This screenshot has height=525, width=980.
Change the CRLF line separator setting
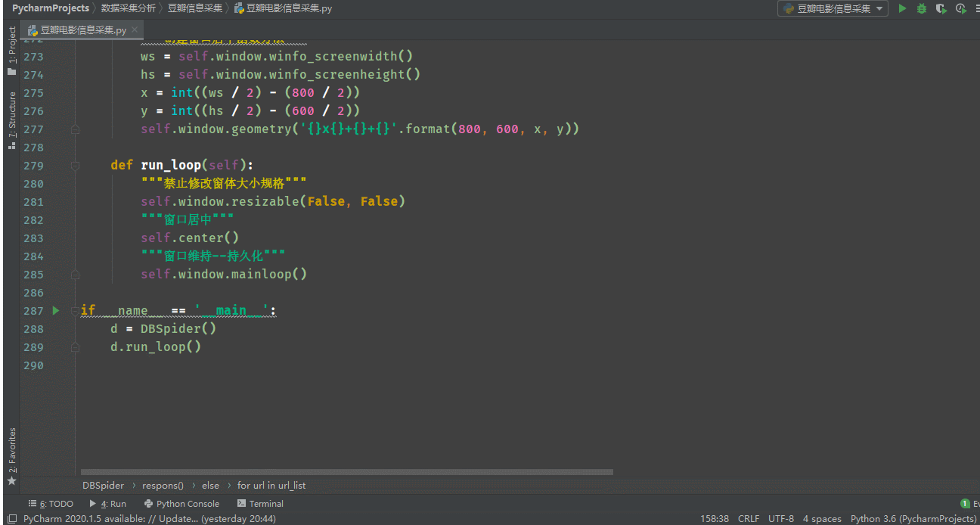[x=749, y=518]
